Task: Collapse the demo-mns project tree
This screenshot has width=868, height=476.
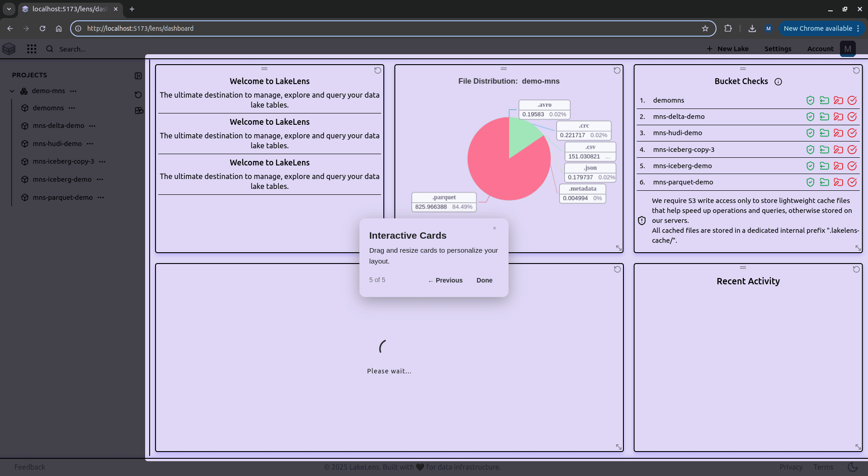Action: (x=12, y=91)
